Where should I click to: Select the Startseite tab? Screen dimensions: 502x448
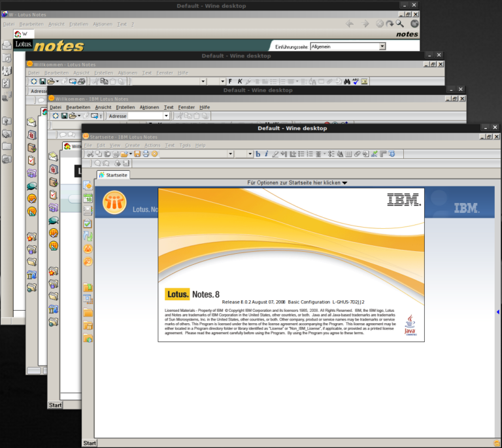coord(113,175)
